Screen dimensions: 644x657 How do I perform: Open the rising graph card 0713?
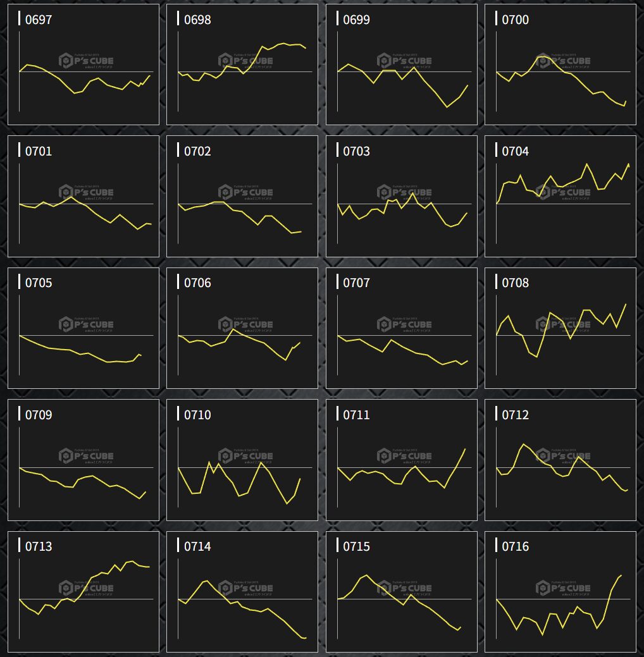(x=84, y=591)
